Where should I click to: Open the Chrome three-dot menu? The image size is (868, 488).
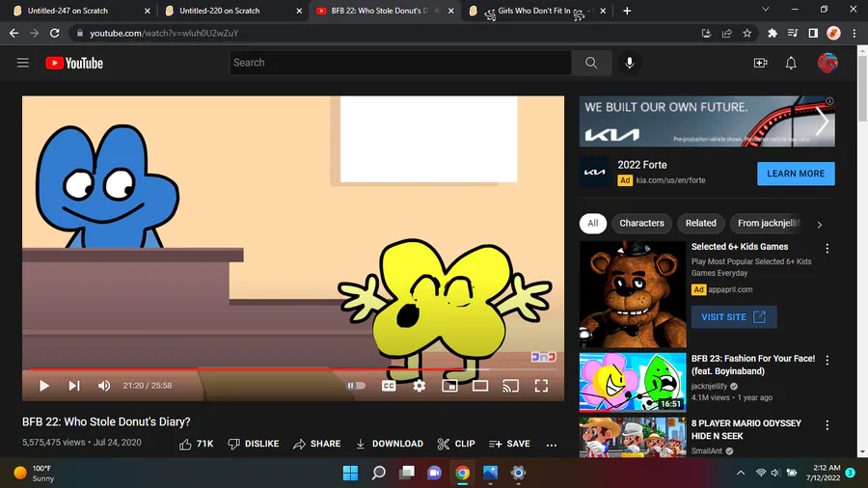click(854, 33)
